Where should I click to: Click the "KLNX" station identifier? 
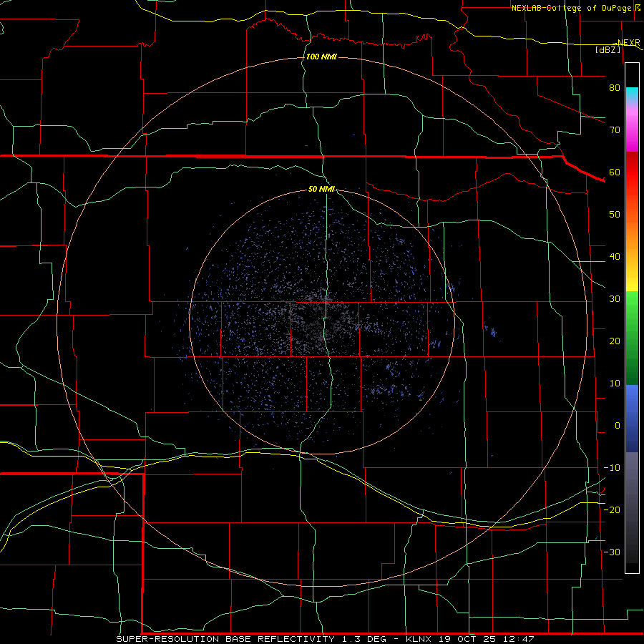419,639
